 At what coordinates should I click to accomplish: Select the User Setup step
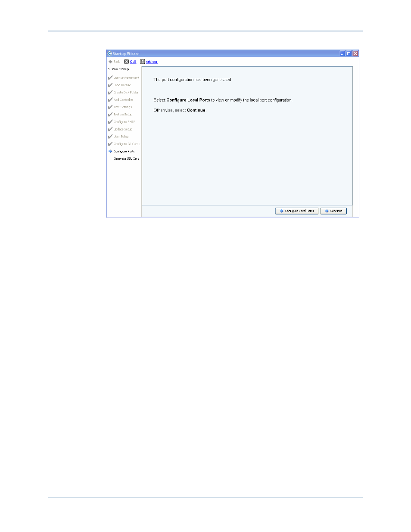tap(121, 137)
